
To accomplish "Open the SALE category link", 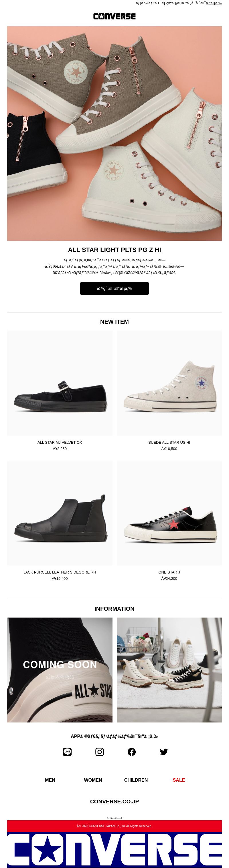I will click(179, 780).
